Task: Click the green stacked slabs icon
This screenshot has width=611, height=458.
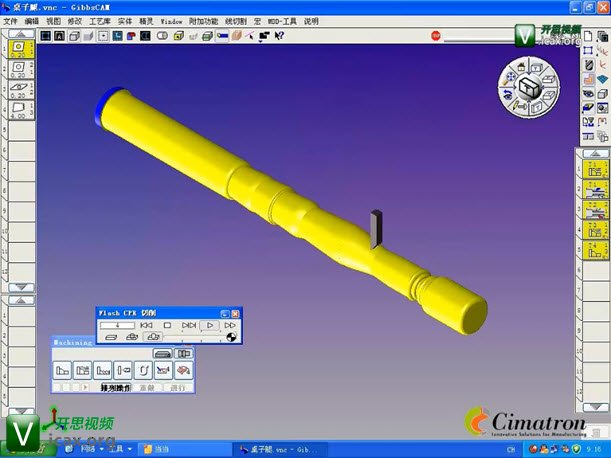Action: pos(207,36)
